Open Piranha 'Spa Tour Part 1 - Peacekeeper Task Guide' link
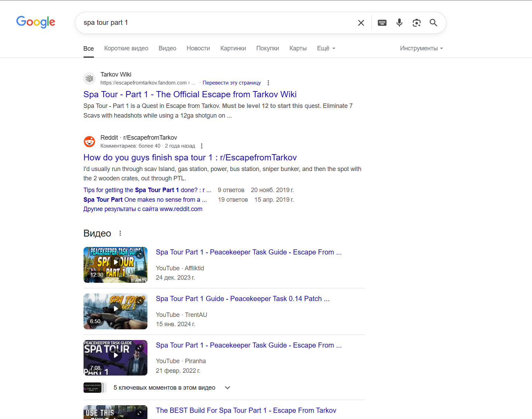 [249, 345]
